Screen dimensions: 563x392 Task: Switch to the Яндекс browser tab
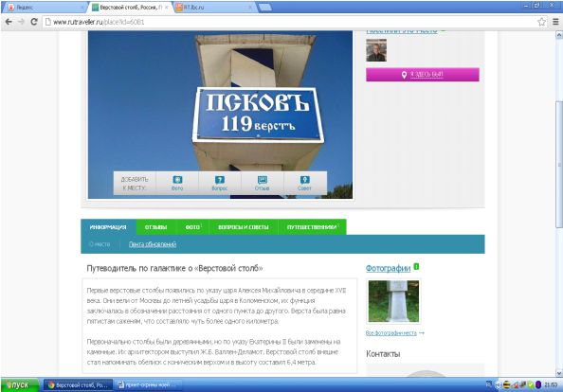tap(45, 8)
